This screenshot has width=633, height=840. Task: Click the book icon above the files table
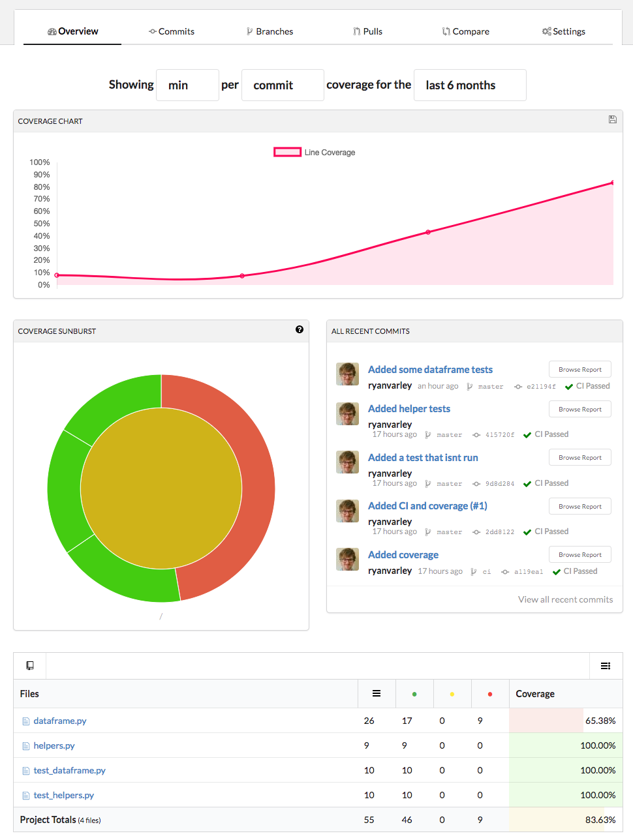[29, 665]
